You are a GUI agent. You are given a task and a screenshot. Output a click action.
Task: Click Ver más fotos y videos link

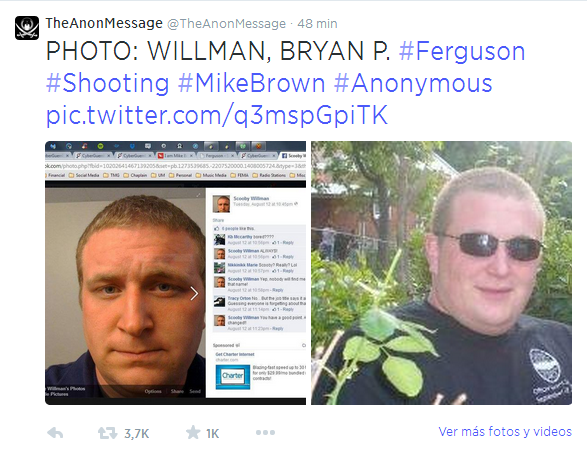(x=505, y=432)
